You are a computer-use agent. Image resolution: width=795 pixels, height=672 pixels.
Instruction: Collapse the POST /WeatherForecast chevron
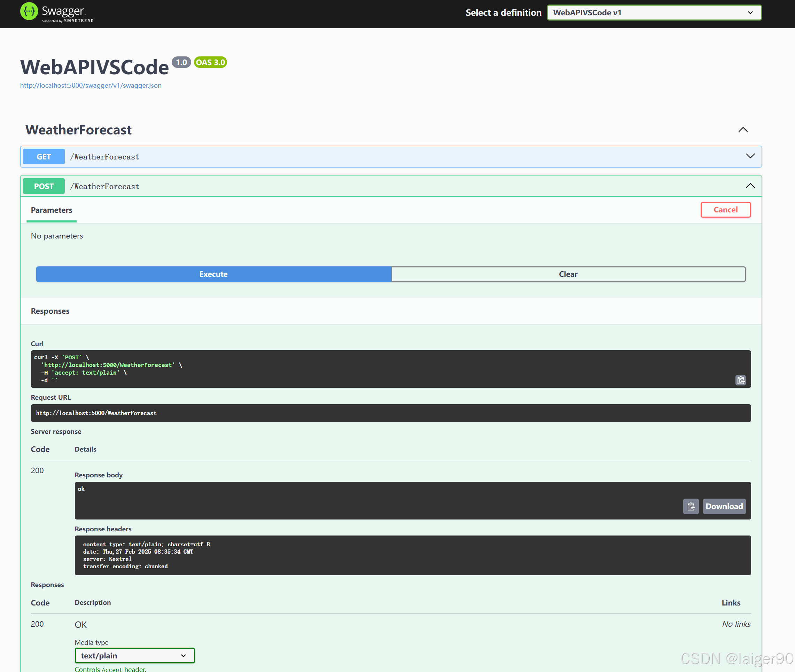750,186
